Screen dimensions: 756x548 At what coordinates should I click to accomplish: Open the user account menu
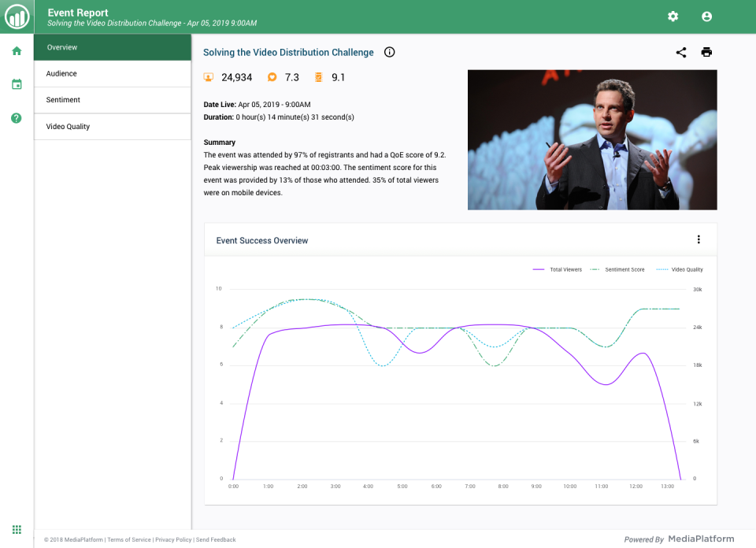click(706, 16)
